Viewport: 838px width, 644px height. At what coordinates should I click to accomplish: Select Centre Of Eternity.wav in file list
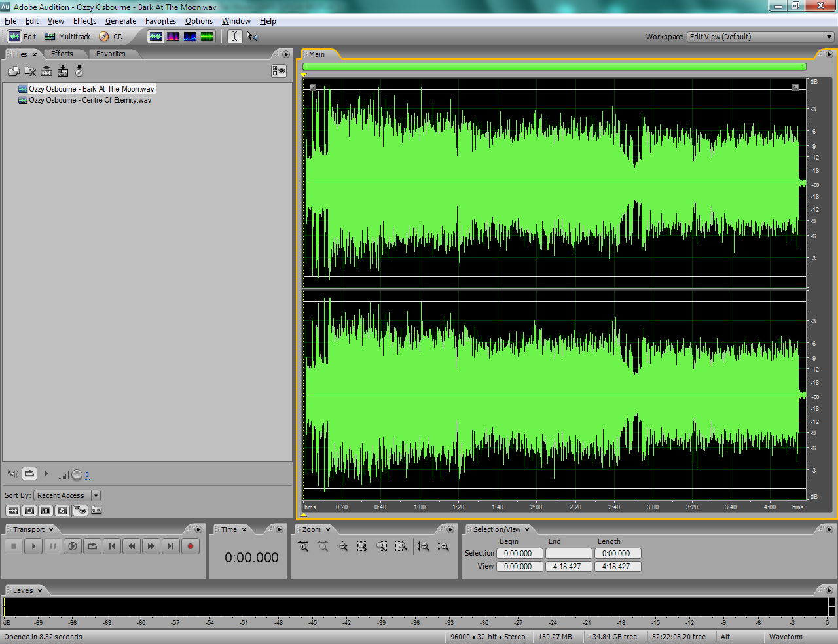pyautogui.click(x=90, y=100)
